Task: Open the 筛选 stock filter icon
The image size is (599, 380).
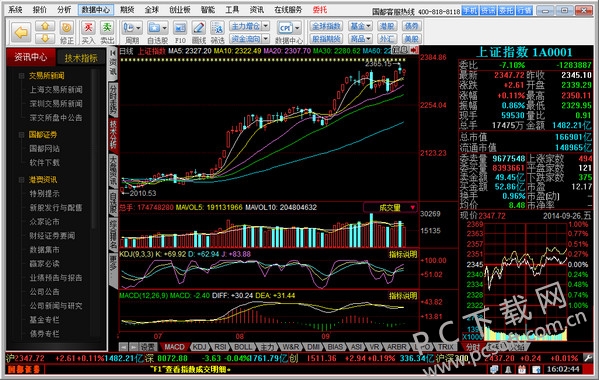Action: 217,32
